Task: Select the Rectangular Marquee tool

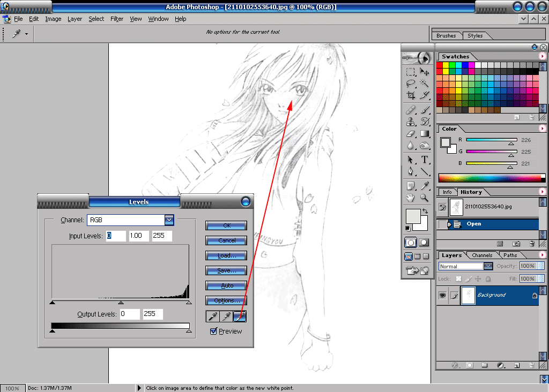Action: [x=411, y=72]
